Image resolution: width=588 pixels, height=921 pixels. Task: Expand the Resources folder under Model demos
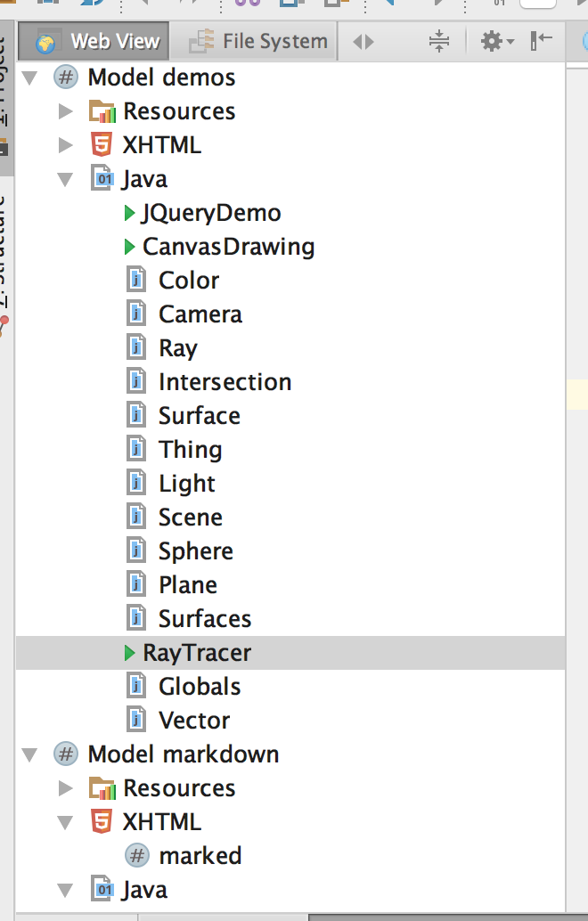[65, 111]
